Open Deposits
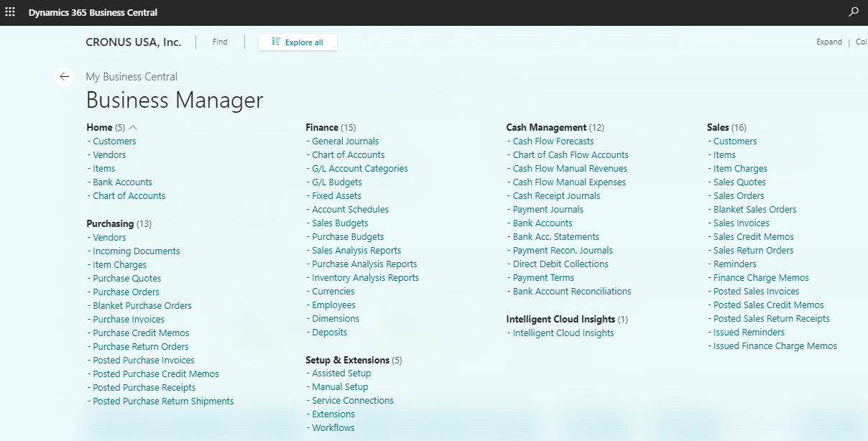This screenshot has height=441, width=868. pos(329,333)
